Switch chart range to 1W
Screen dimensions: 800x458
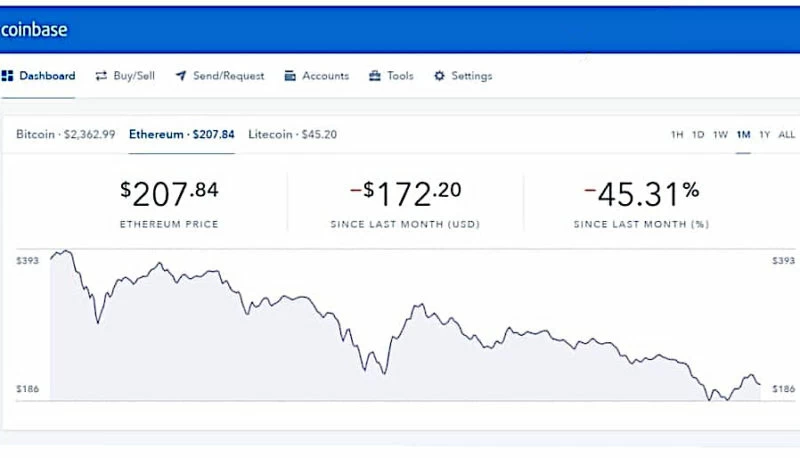tap(720, 135)
